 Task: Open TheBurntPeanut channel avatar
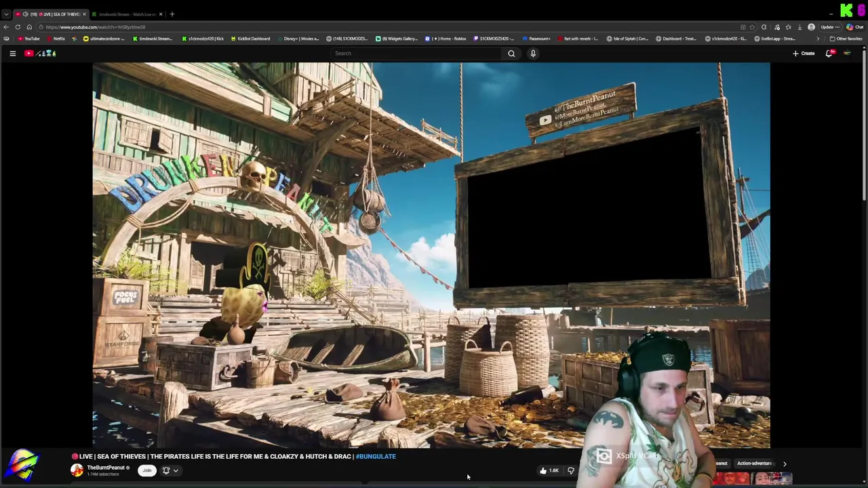pos(77,470)
